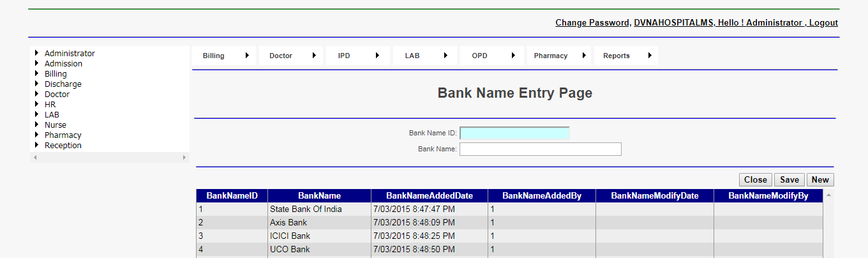
Task: Open the OPD top menu
Action: pos(492,56)
